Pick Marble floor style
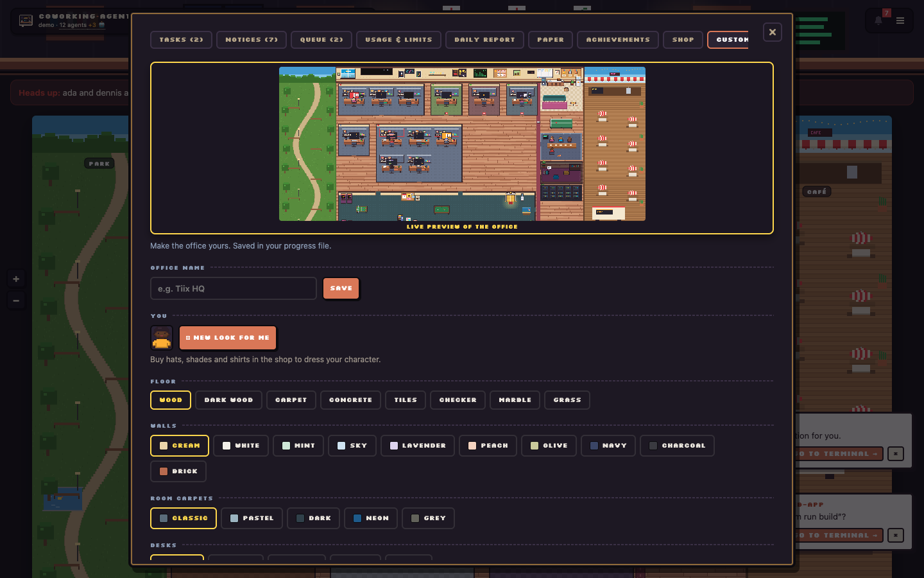The height and width of the screenshot is (578, 924). (x=515, y=400)
